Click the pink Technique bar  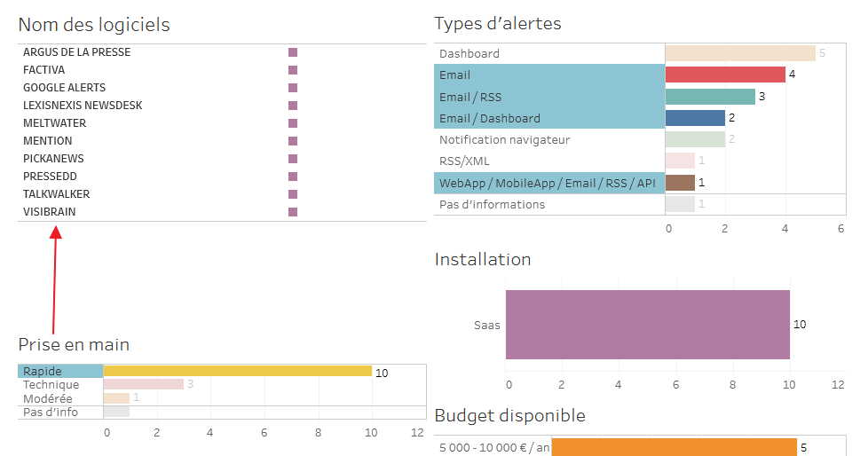(x=144, y=384)
